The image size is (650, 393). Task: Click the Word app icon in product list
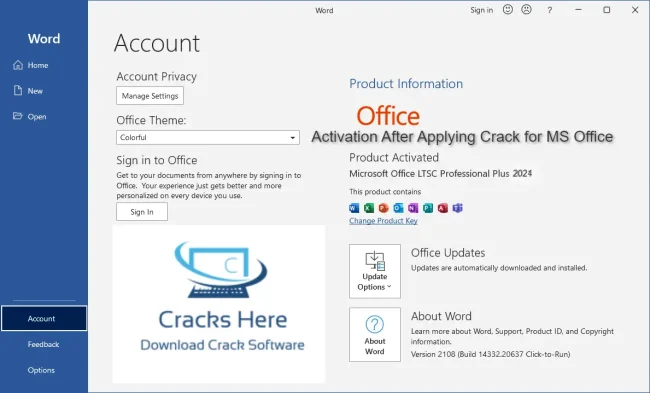(354, 208)
